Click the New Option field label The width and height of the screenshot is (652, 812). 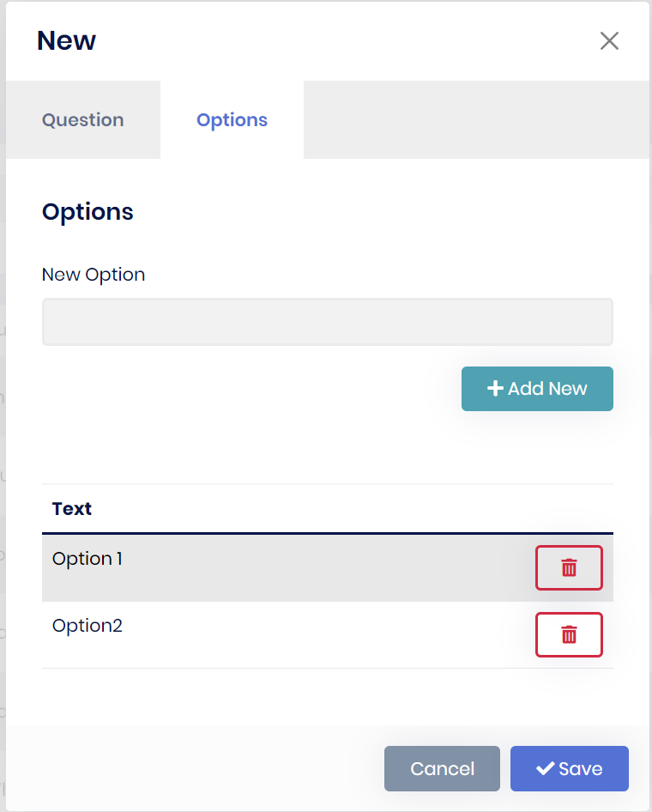click(x=94, y=275)
